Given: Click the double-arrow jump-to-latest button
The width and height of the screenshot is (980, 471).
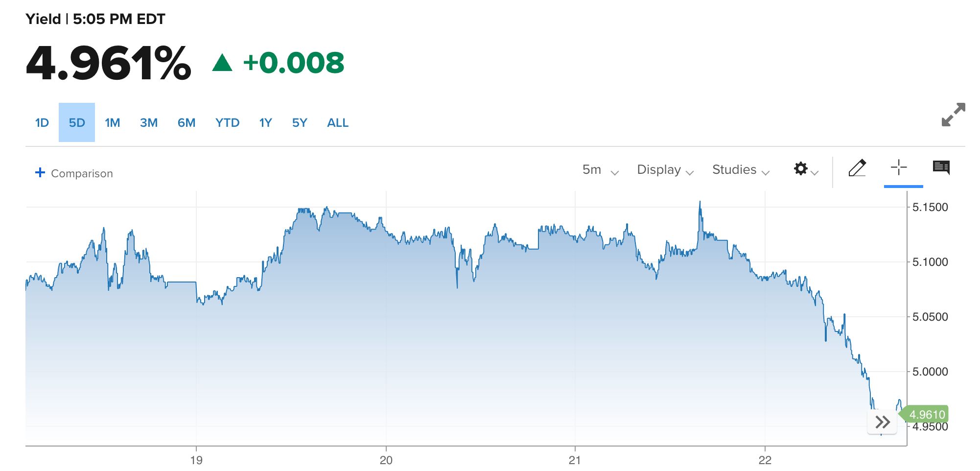Looking at the screenshot, I should point(882,422).
